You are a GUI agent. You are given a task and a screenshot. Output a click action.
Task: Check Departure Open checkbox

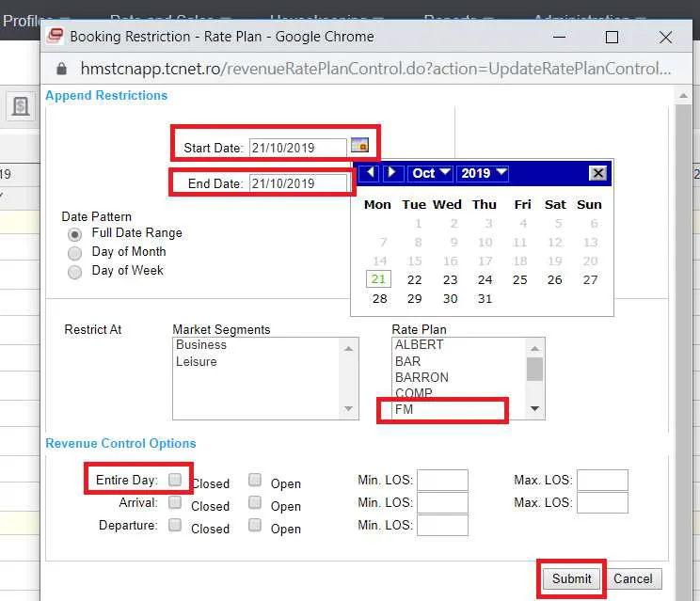(x=254, y=525)
